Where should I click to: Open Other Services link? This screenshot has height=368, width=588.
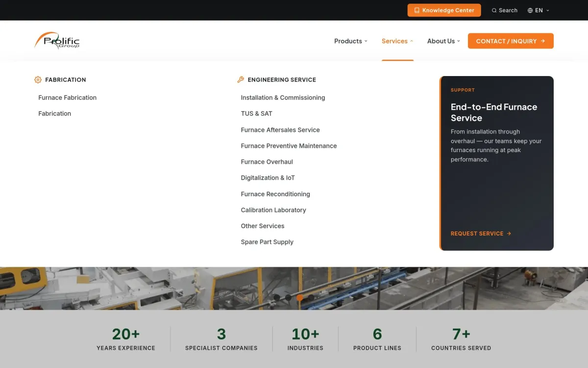pyautogui.click(x=263, y=226)
